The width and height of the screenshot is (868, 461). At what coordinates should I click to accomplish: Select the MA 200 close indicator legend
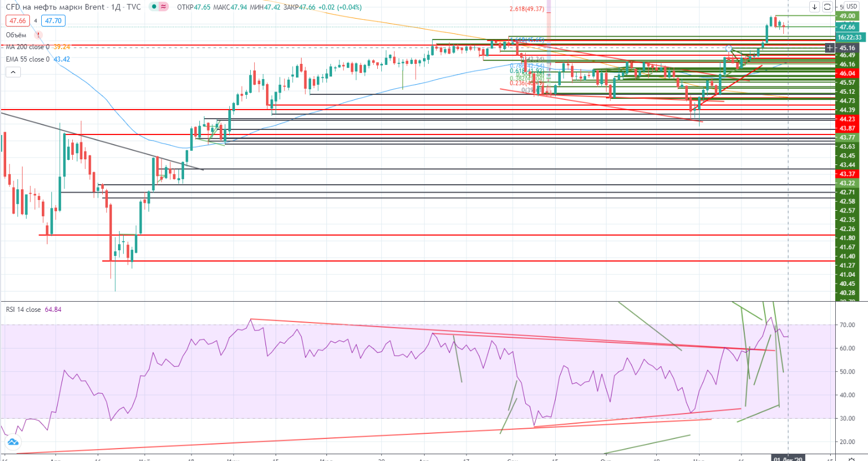[28, 47]
